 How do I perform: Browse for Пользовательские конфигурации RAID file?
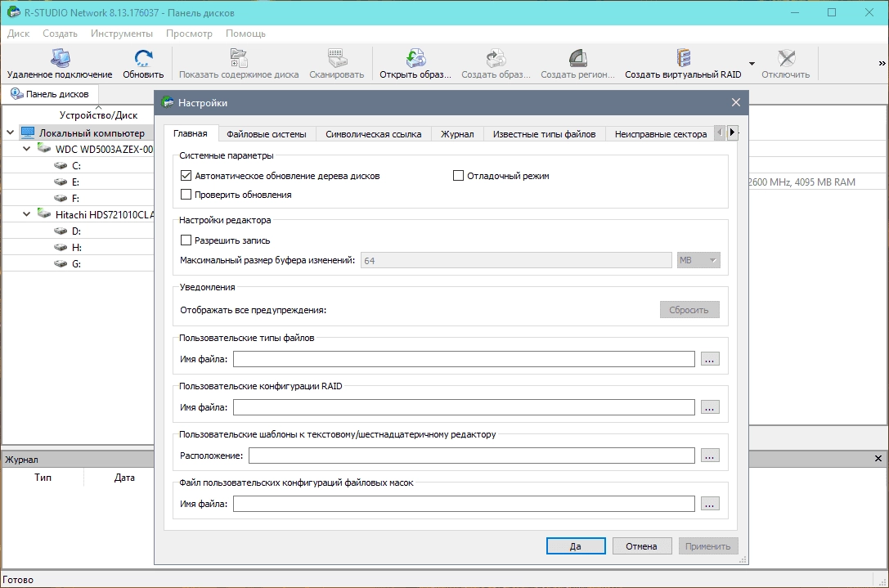pyautogui.click(x=710, y=407)
